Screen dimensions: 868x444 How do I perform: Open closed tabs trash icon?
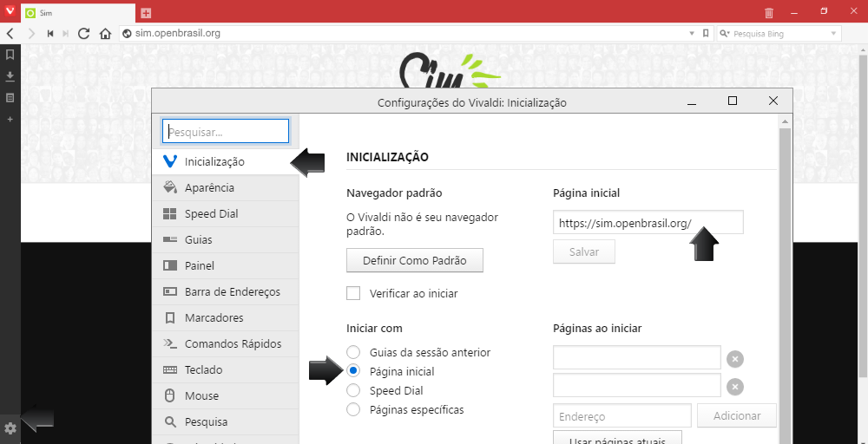pos(769,12)
